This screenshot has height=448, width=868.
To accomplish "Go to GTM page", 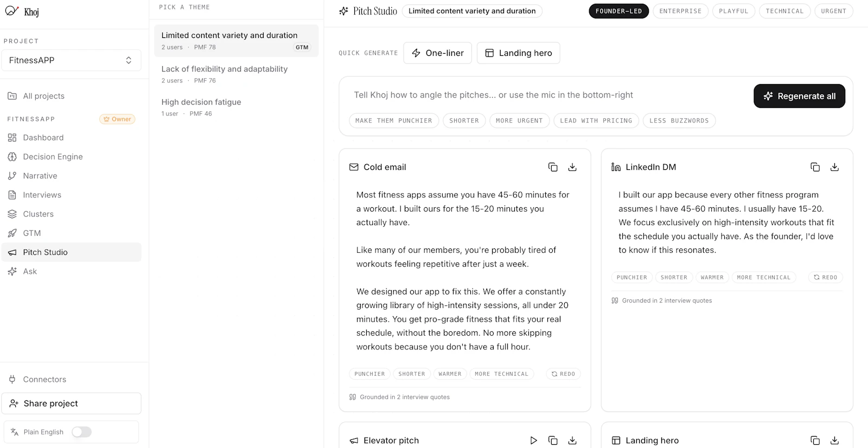I will coord(71,233).
